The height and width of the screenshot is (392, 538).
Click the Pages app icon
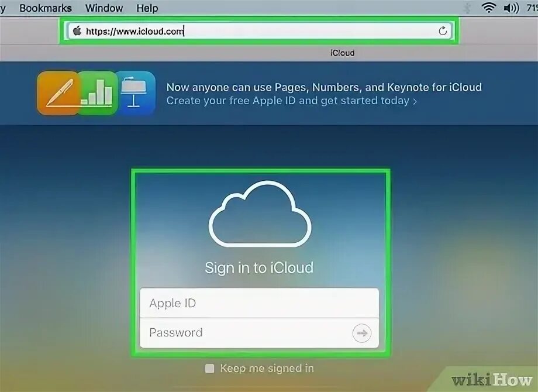(x=58, y=93)
